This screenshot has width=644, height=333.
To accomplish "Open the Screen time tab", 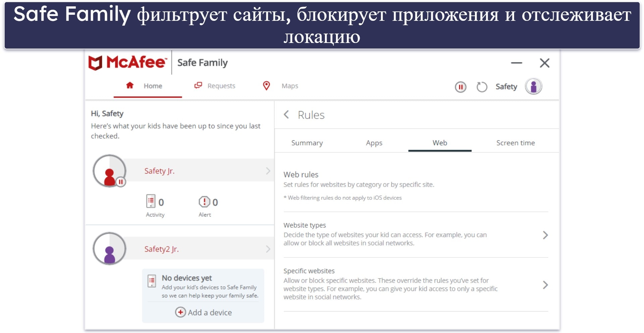I will click(x=515, y=143).
